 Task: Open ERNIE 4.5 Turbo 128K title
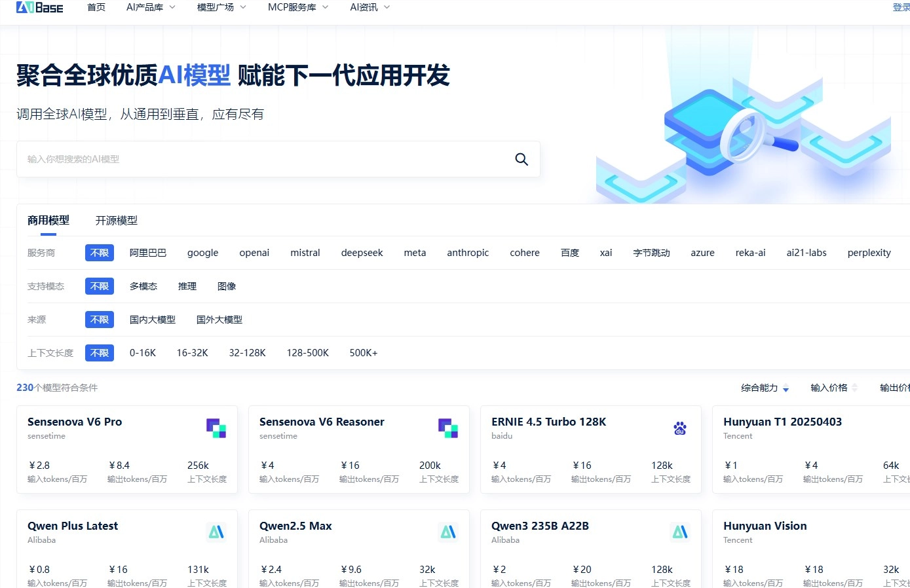tap(548, 422)
